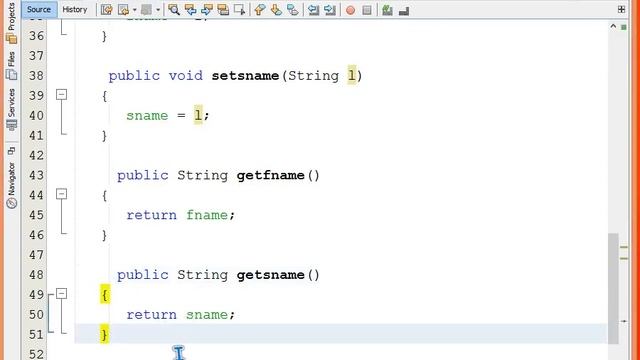Screen dimensions: 640x360
Task: Jump to the last edit location
Action: pos(107,10)
